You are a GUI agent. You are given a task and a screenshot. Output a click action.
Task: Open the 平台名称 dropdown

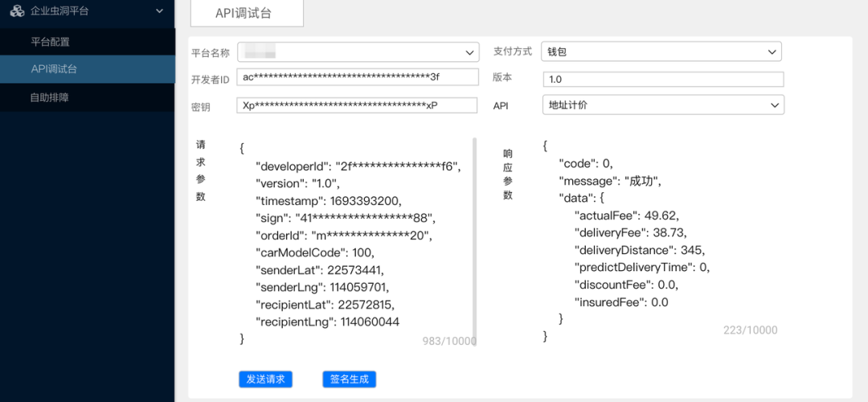click(358, 52)
